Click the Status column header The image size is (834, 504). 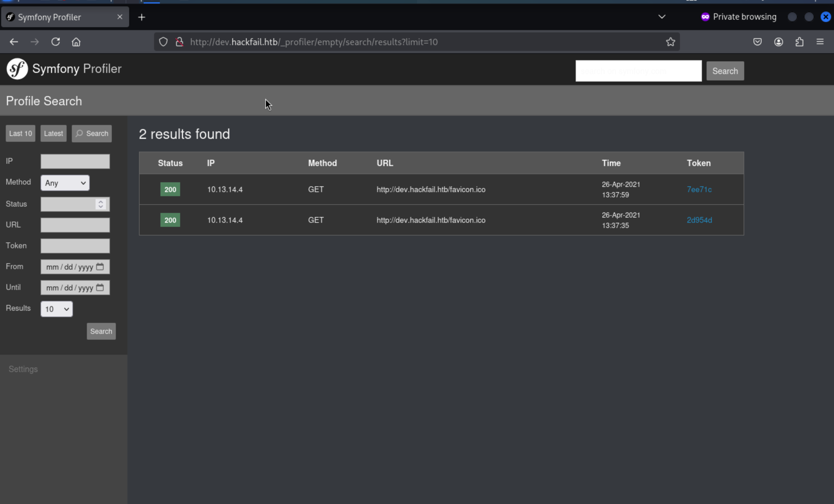pyautogui.click(x=170, y=163)
